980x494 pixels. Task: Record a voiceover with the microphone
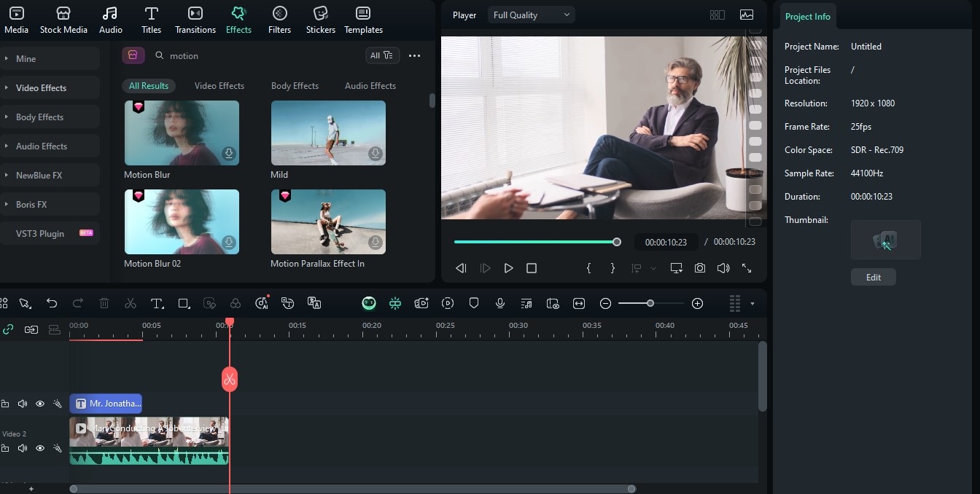pos(500,303)
